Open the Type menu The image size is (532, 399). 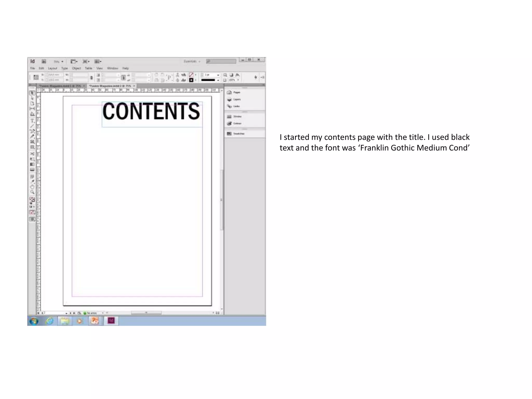tap(64, 68)
